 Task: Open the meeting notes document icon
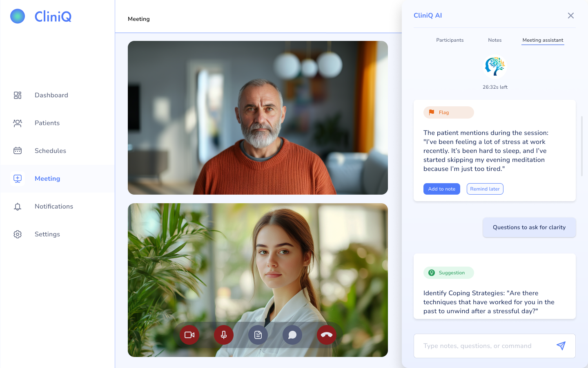258,335
